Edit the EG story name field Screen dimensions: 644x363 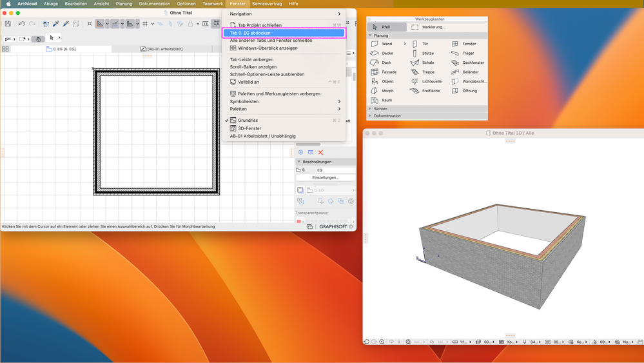point(335,170)
